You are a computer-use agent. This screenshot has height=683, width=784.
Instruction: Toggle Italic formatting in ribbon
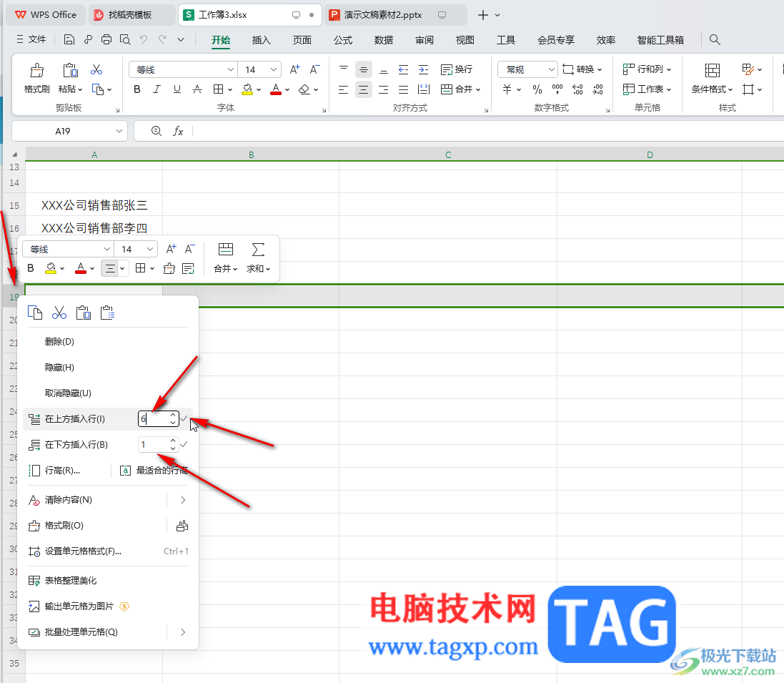pyautogui.click(x=157, y=89)
